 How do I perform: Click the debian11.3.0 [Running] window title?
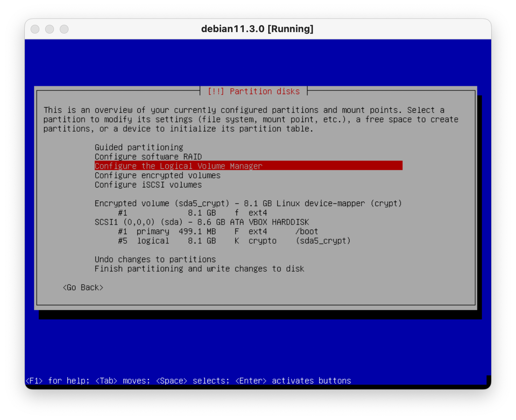[x=257, y=29]
